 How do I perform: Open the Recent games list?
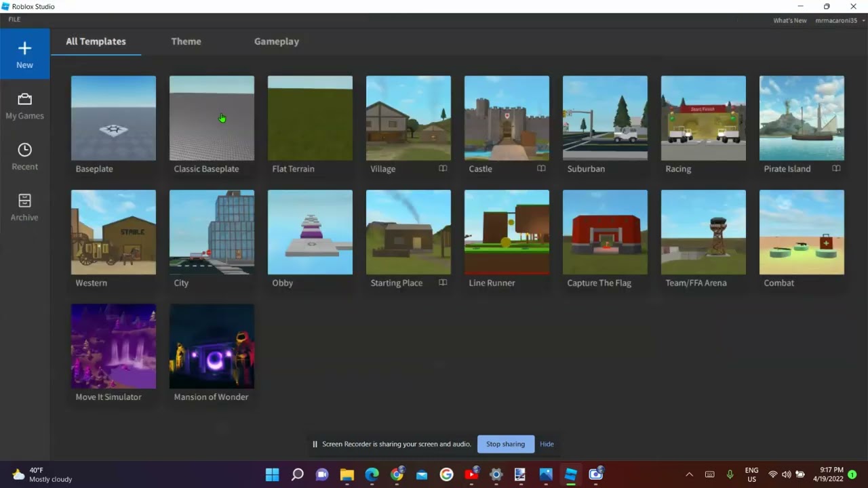click(24, 157)
